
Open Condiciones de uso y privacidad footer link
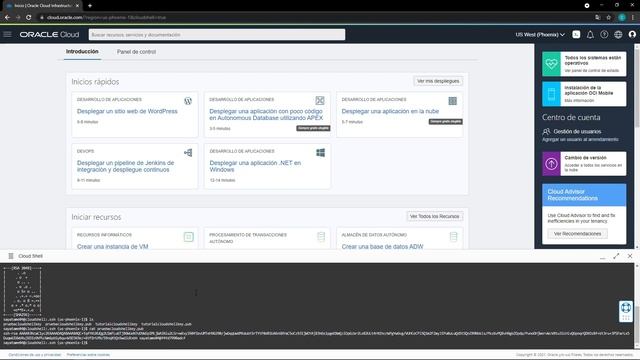click(35, 355)
